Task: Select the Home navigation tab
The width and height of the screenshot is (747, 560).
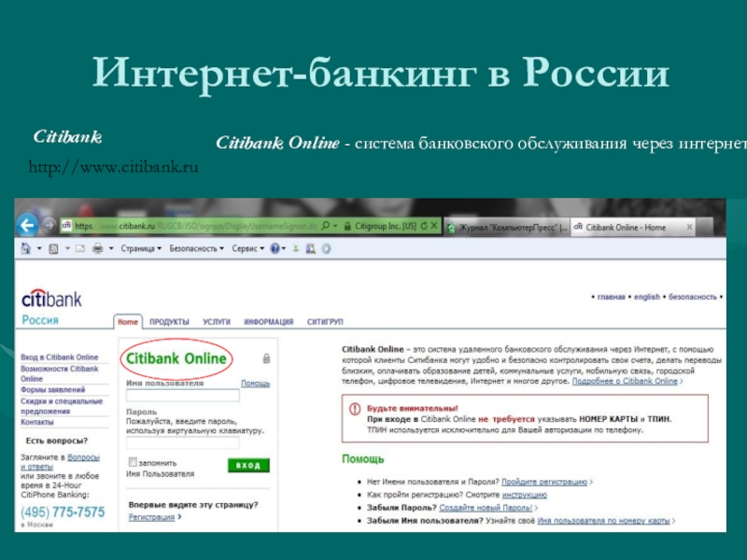Action: click(x=128, y=322)
